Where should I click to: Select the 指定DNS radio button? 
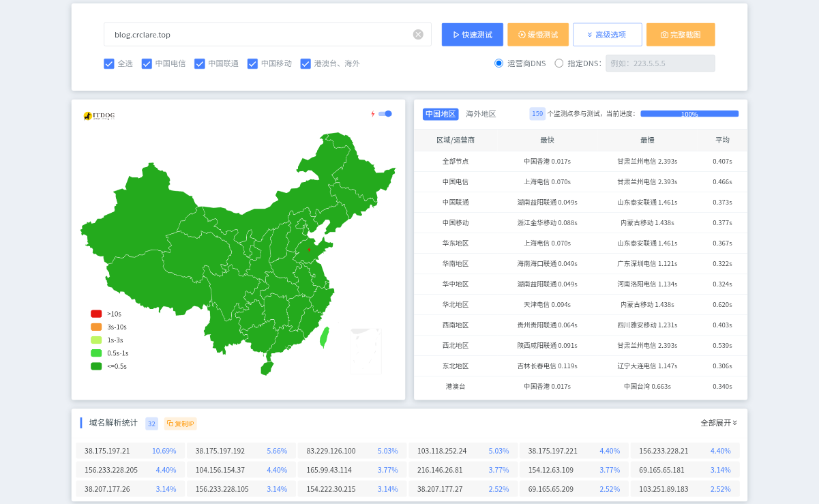point(559,63)
